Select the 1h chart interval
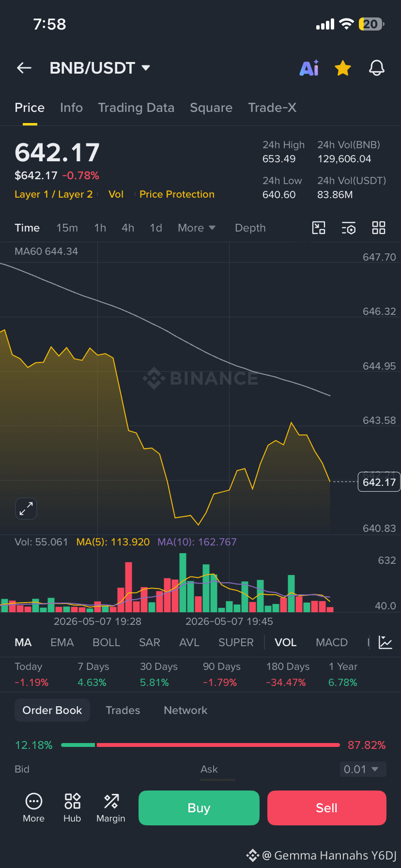 pos(100,228)
